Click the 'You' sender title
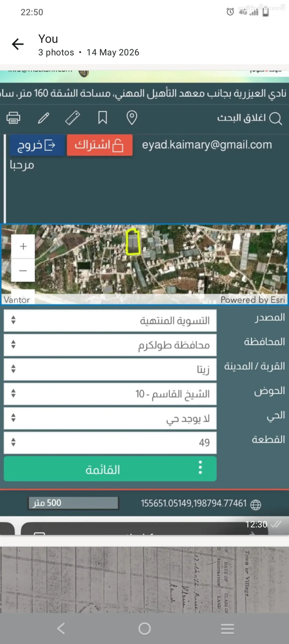The image size is (289, 644). [x=48, y=39]
